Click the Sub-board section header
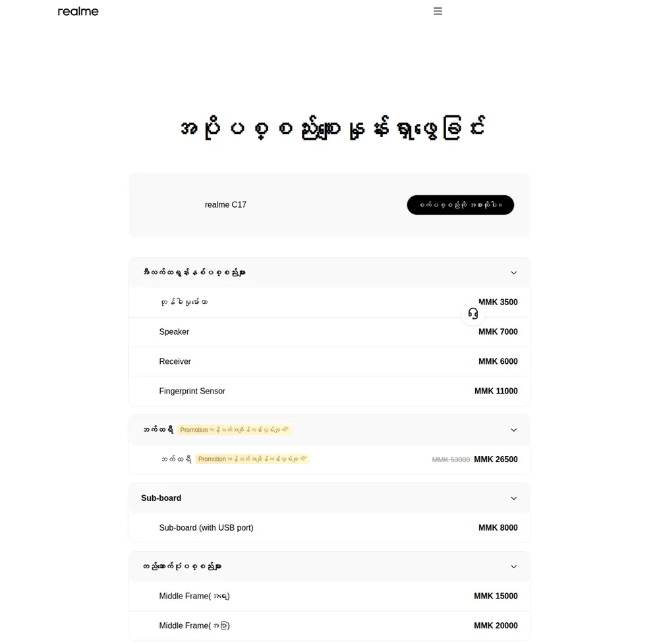Viewport: 659px width, 644px height. pyautogui.click(x=329, y=498)
